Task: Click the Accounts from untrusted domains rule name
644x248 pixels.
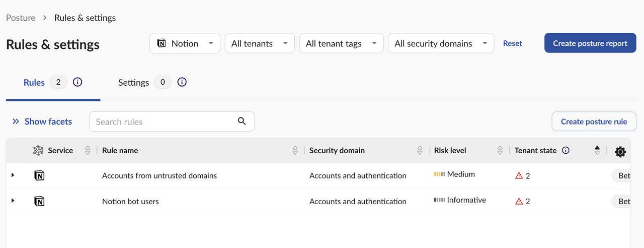Action: pyautogui.click(x=159, y=175)
